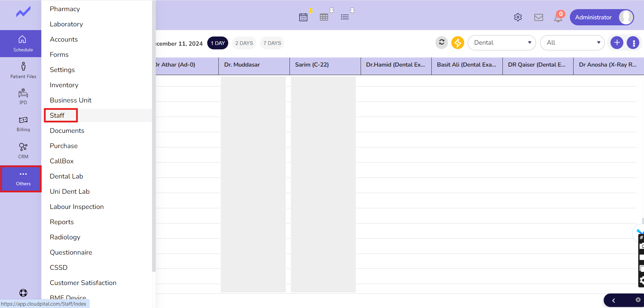This screenshot has height=308, width=644.
Task: Click the yellow lightning bolt icon
Action: click(x=457, y=43)
